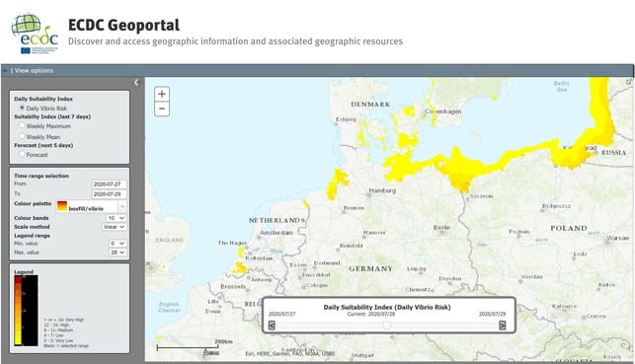The image size is (635, 364).
Task: Click the POLAND country label
Action: tap(569, 228)
